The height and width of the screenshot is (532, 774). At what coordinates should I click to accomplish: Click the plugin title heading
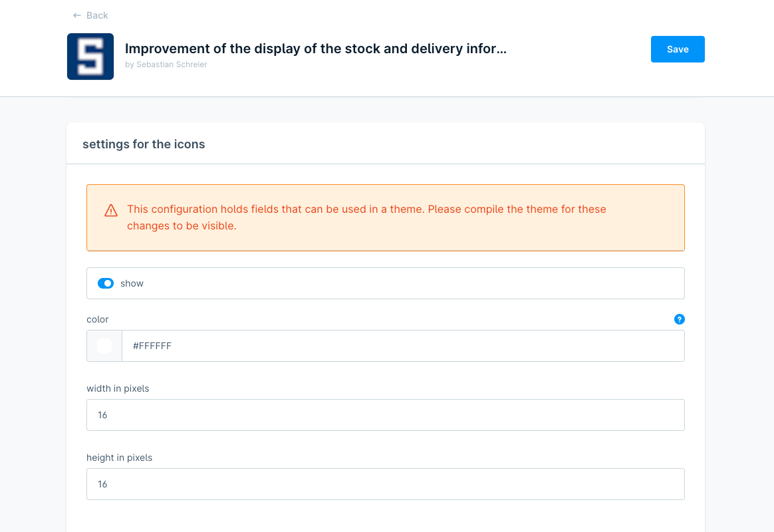click(x=316, y=49)
